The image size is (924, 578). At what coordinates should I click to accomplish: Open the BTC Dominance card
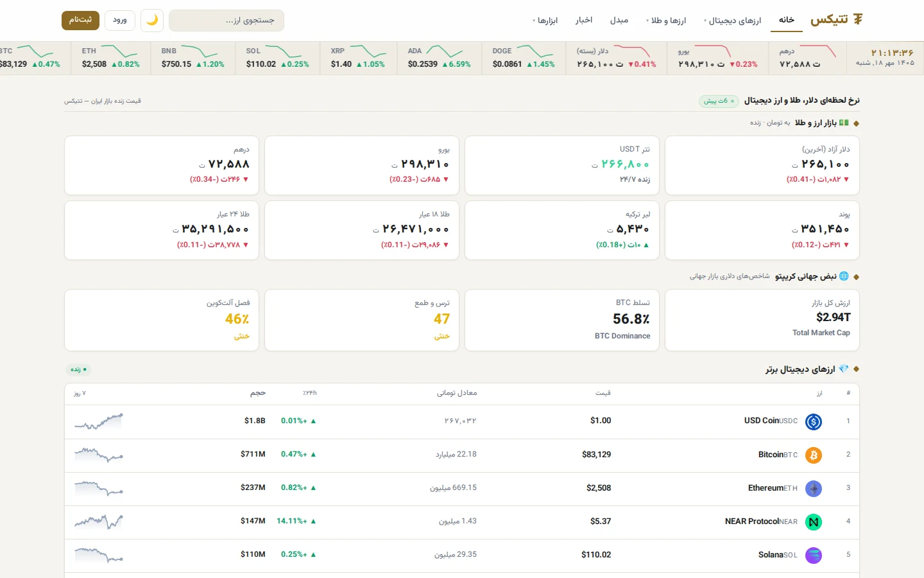pos(562,320)
